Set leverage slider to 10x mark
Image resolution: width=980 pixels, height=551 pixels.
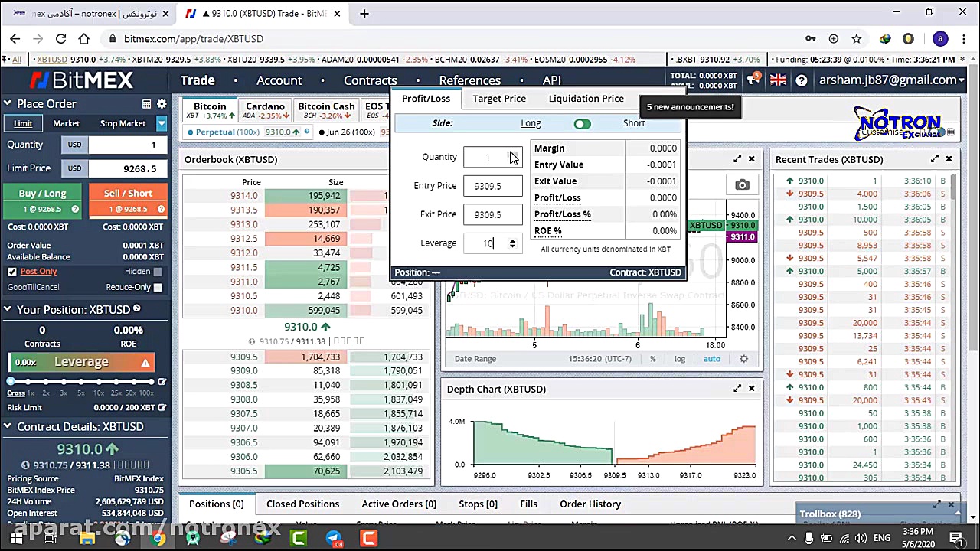click(98, 381)
